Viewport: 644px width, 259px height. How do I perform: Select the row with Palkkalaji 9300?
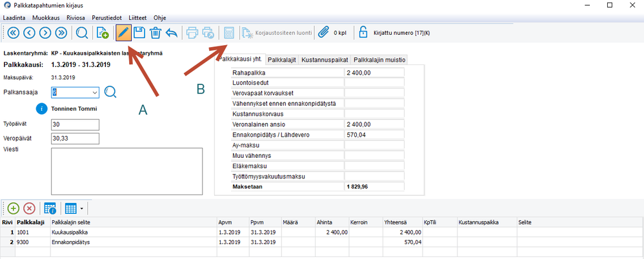coord(322,242)
